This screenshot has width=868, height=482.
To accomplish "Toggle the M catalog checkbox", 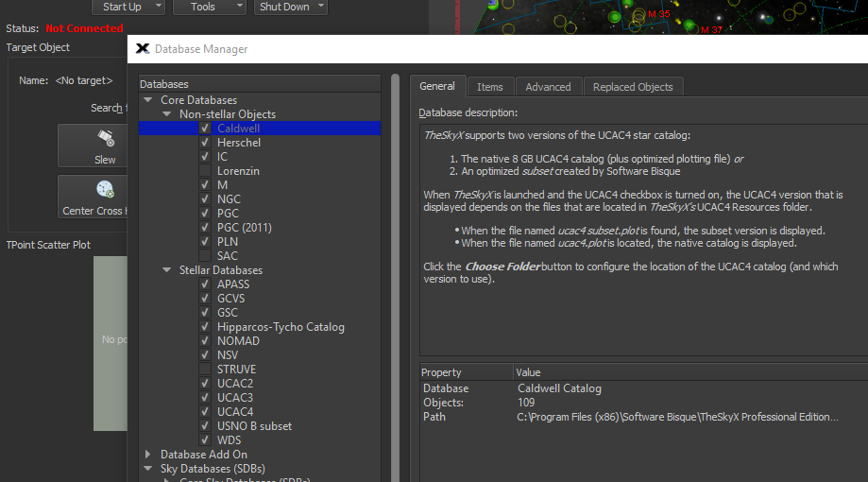I will pos(205,184).
